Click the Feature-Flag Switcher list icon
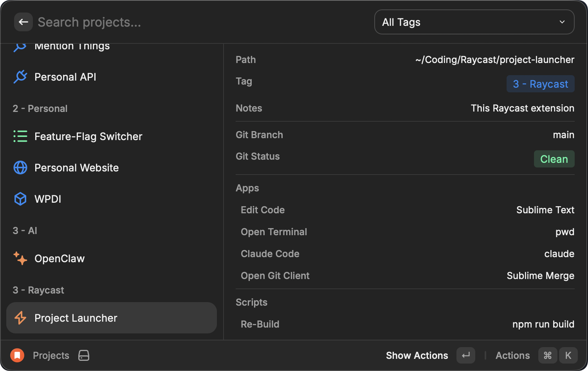 click(20, 136)
